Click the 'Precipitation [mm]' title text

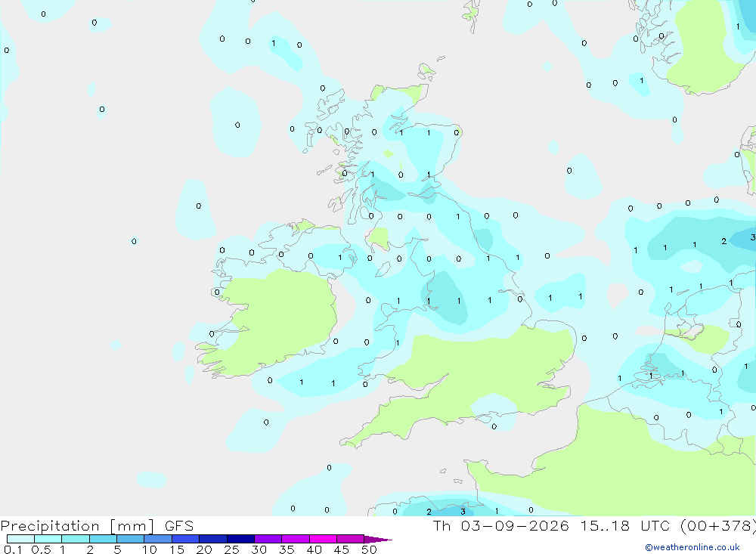[x=77, y=526]
